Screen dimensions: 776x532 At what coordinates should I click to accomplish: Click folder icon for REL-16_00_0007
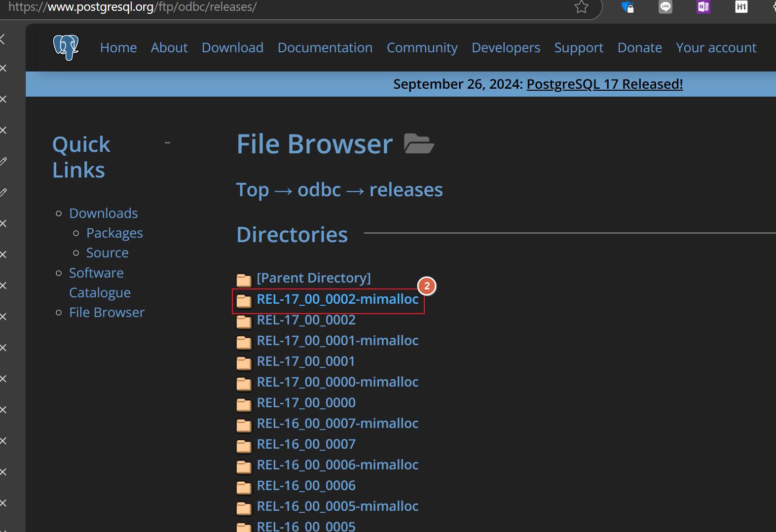coord(244,446)
